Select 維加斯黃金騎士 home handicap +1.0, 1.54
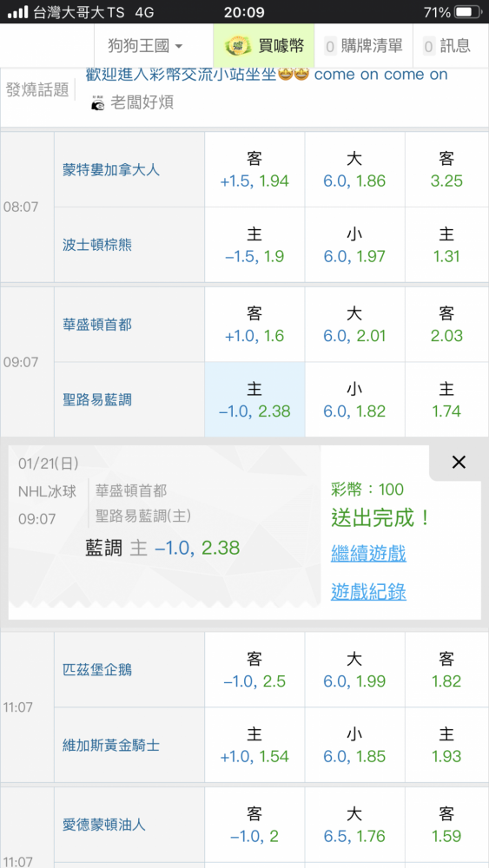 coord(254,745)
